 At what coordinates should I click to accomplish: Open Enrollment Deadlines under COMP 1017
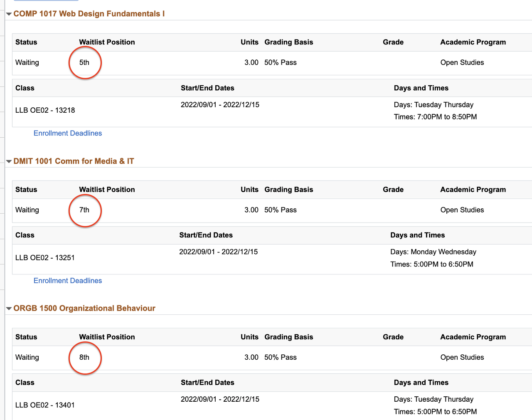point(68,133)
